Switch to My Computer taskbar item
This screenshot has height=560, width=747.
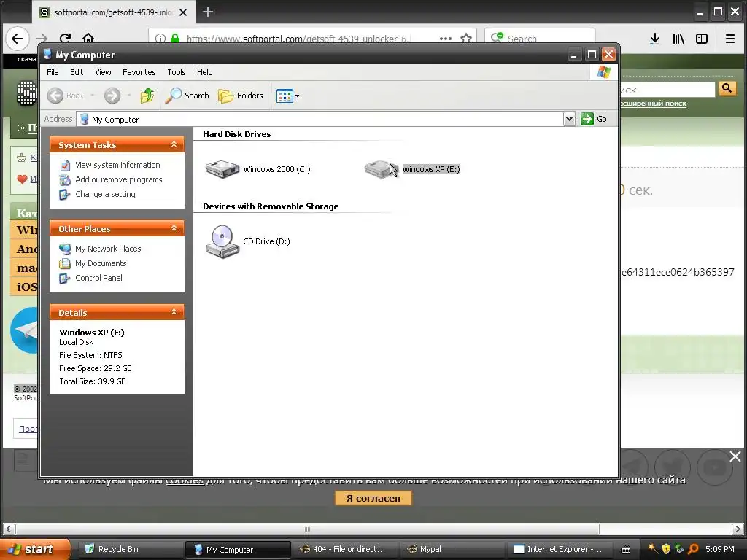click(237, 549)
